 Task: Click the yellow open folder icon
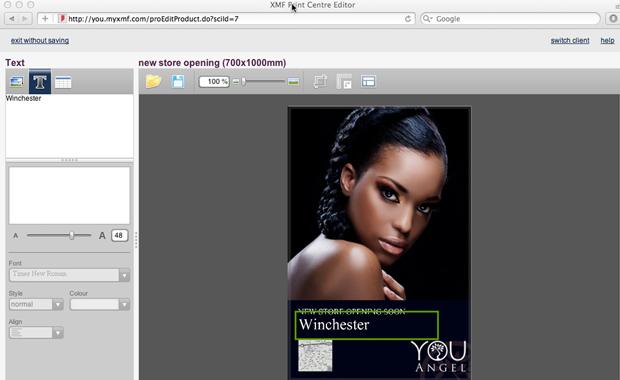pyautogui.click(x=153, y=81)
